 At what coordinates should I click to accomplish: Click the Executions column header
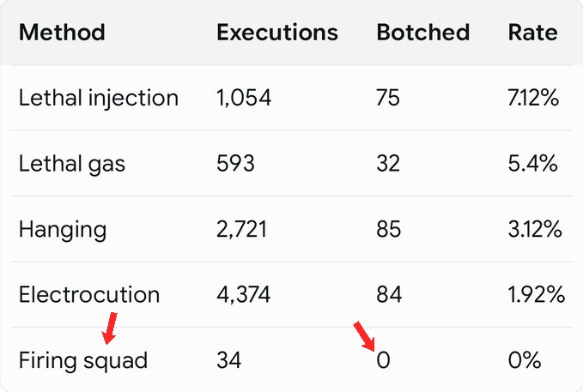(277, 33)
